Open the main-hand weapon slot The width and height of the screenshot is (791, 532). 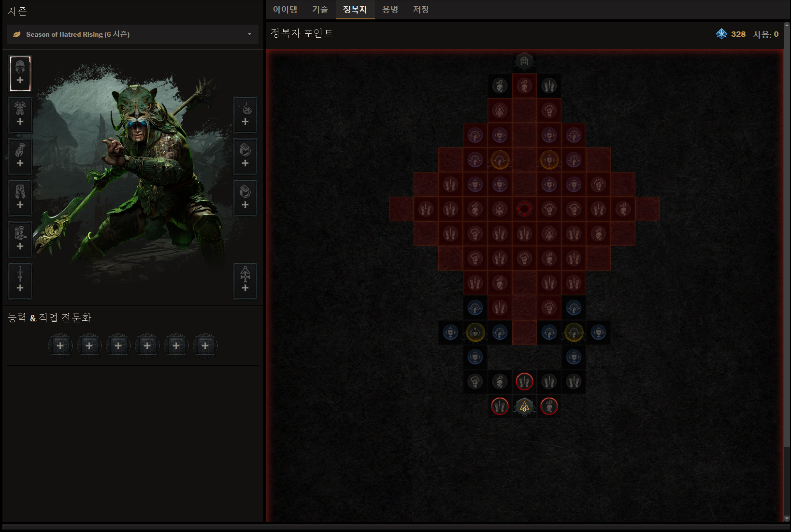coord(20,281)
